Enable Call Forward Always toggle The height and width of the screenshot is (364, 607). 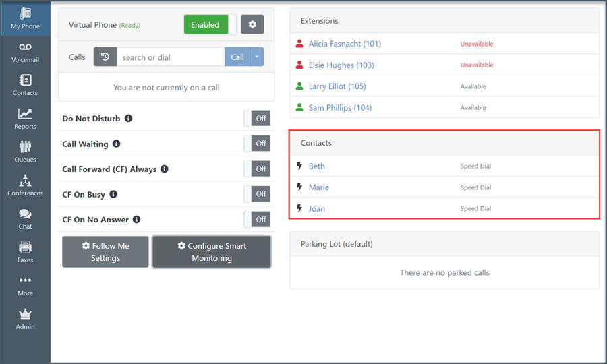point(257,169)
